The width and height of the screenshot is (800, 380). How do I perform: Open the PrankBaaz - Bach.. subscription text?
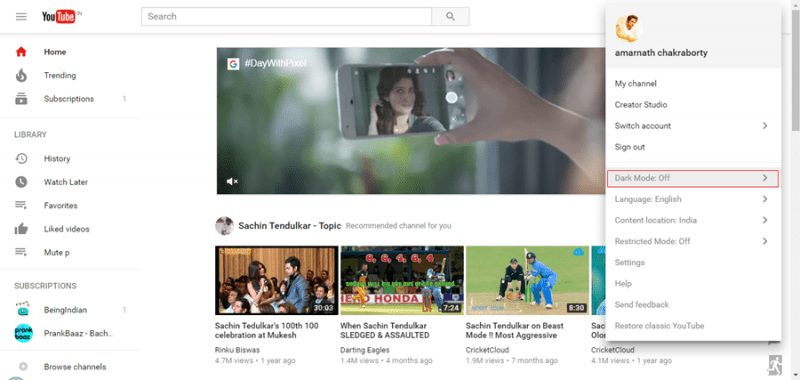coord(78,333)
